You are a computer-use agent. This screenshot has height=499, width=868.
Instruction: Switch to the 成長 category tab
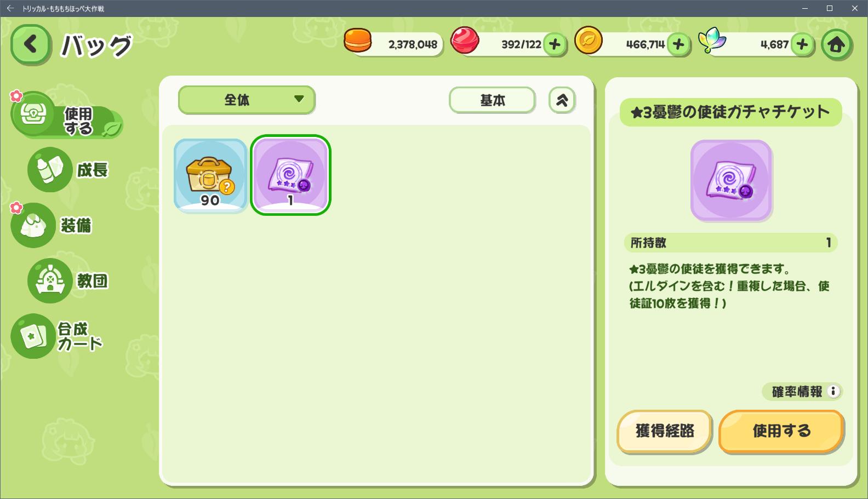[68, 170]
